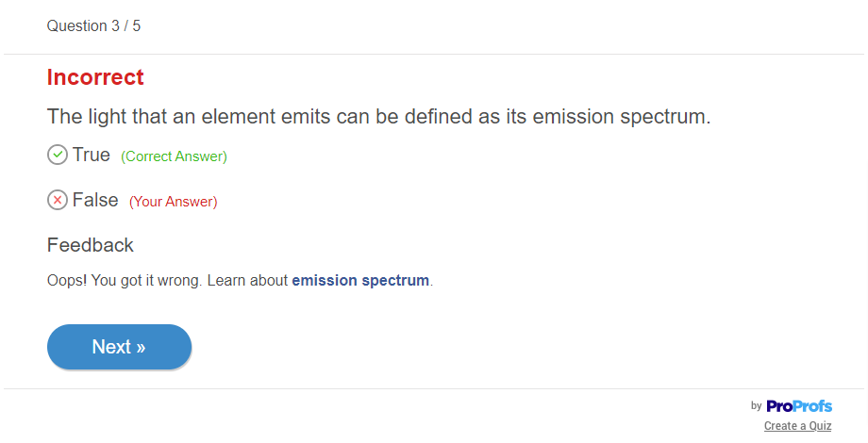Click the "Question 3 / 5" counter
The image size is (868, 443).
93,25
